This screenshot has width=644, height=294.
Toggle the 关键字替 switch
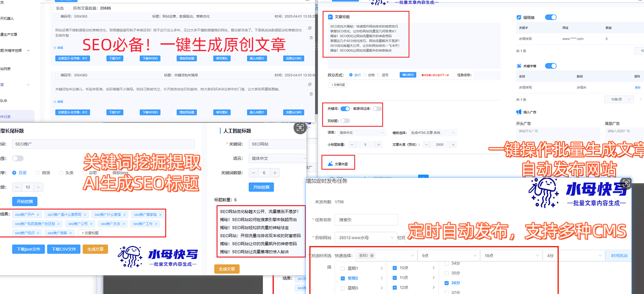(551, 66)
